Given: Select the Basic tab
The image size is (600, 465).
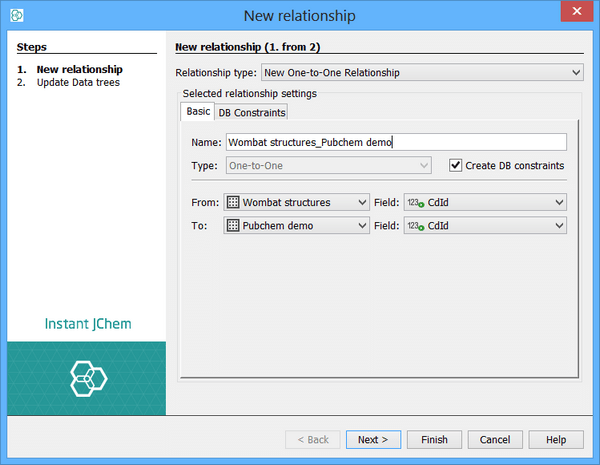Looking at the screenshot, I should tap(198, 112).
